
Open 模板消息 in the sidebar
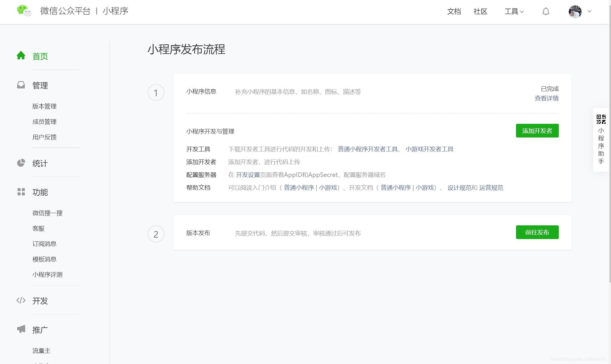point(44,259)
